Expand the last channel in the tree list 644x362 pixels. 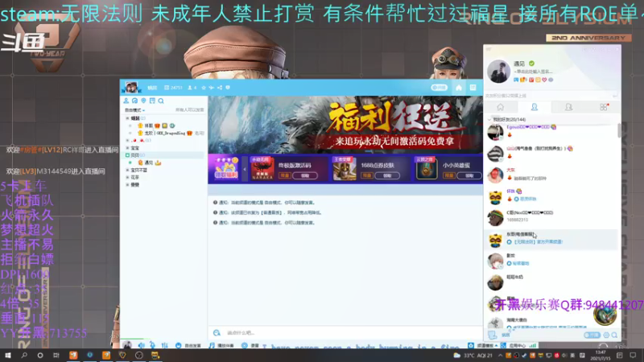pos(127,185)
